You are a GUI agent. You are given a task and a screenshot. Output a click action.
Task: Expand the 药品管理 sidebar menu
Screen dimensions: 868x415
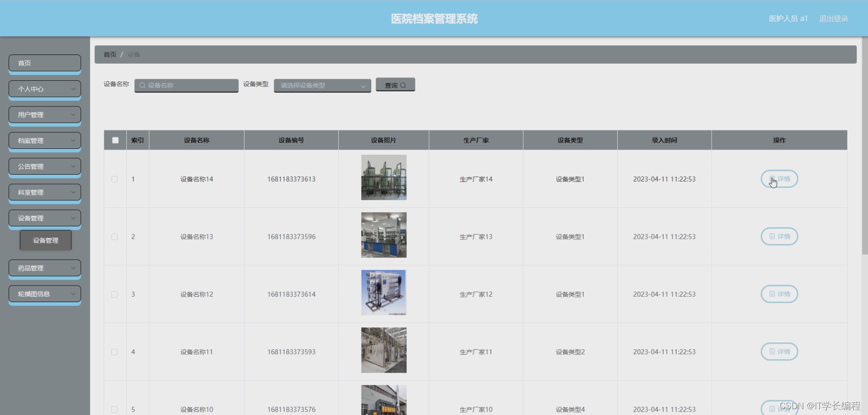pyautogui.click(x=45, y=268)
